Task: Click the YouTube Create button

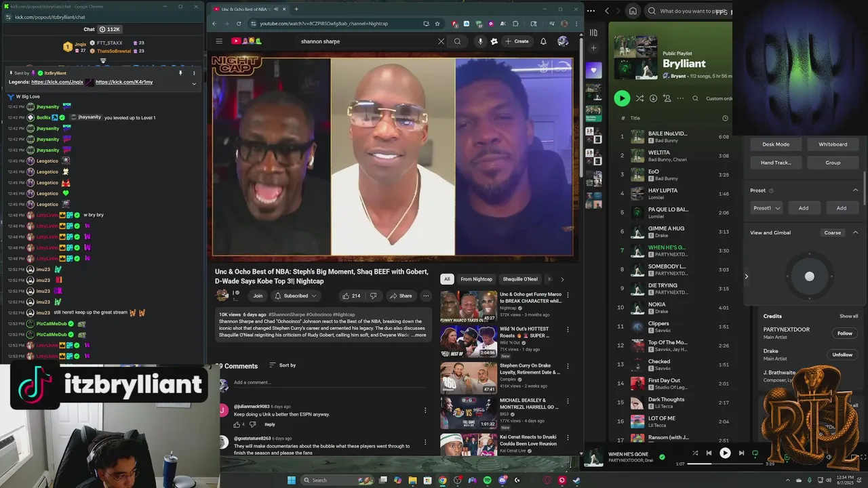Action: tap(517, 41)
